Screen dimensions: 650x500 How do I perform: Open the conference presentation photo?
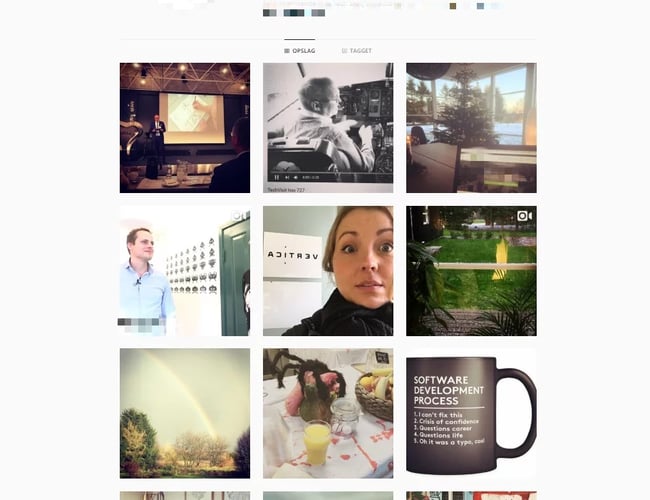[x=185, y=128]
